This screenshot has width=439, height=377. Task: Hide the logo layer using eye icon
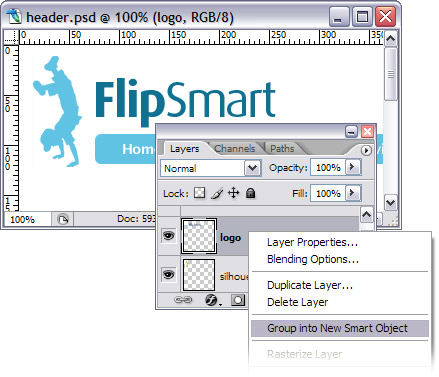(x=168, y=236)
